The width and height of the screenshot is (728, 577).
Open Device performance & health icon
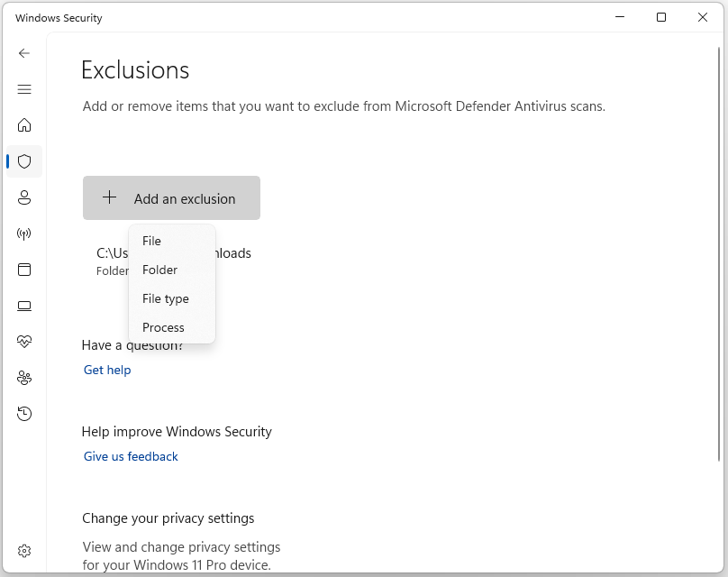(x=24, y=341)
